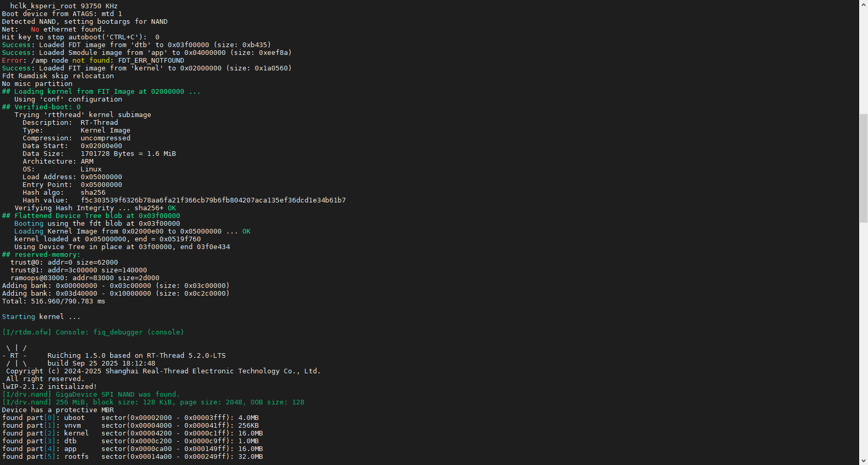Click the 'No ethernet found.' network message
This screenshot has width=868, height=465.
68,30
